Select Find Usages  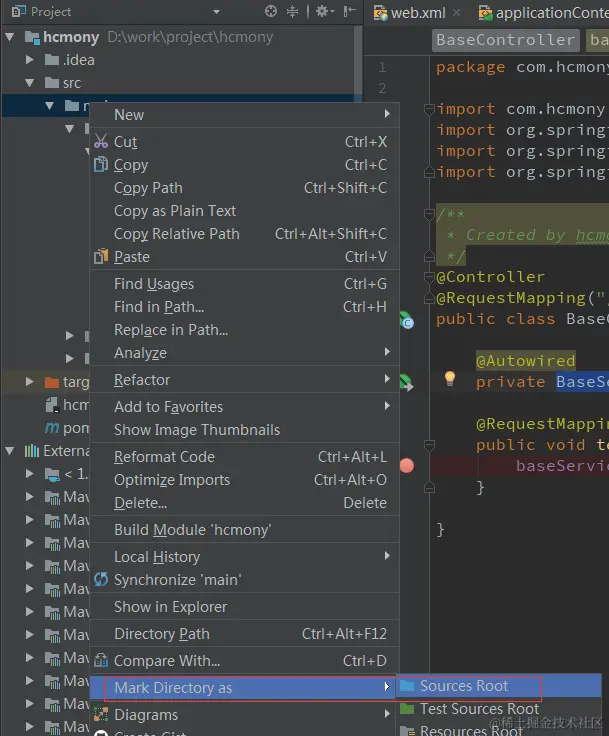pos(245,284)
